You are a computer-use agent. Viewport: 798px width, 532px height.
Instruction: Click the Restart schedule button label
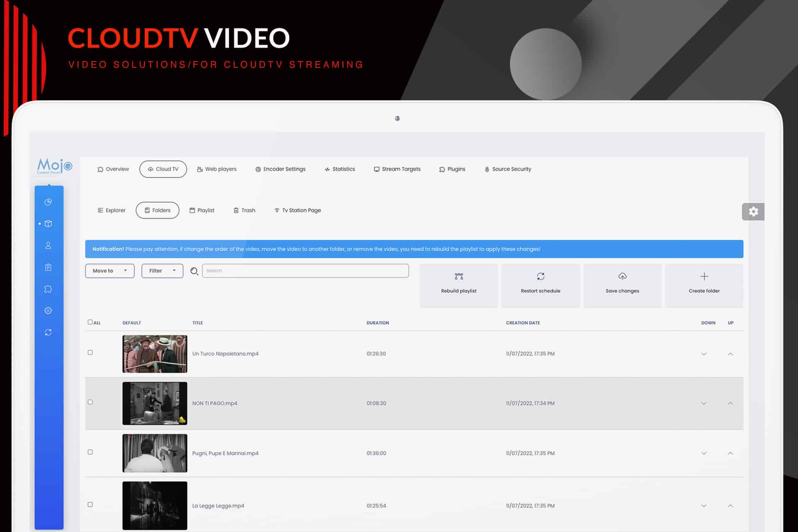540,291
